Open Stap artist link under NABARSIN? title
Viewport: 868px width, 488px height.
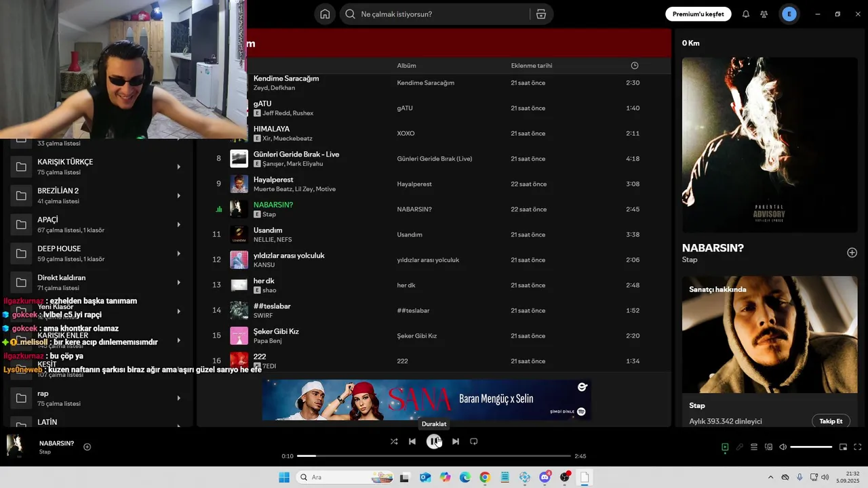click(x=689, y=260)
